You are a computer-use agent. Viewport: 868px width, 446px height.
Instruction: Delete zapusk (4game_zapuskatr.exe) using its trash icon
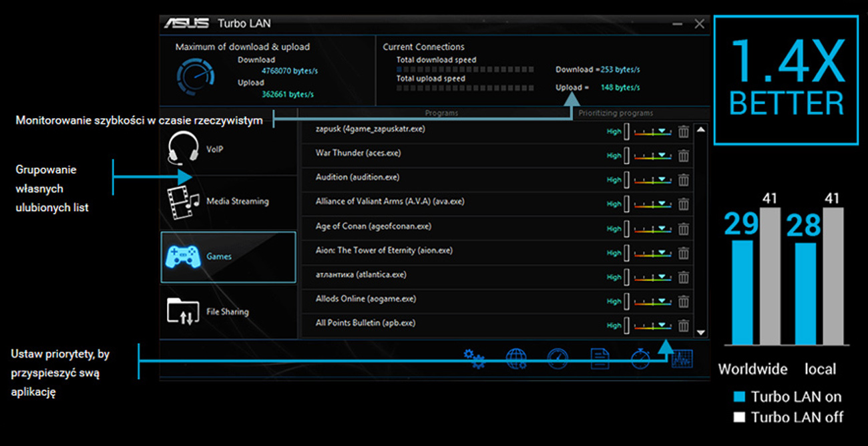(x=683, y=132)
